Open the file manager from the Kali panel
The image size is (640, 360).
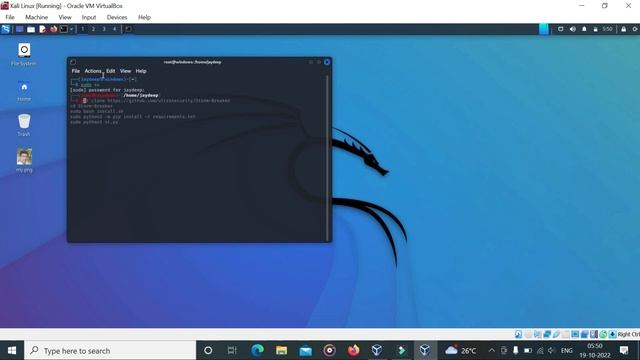[x=31, y=29]
